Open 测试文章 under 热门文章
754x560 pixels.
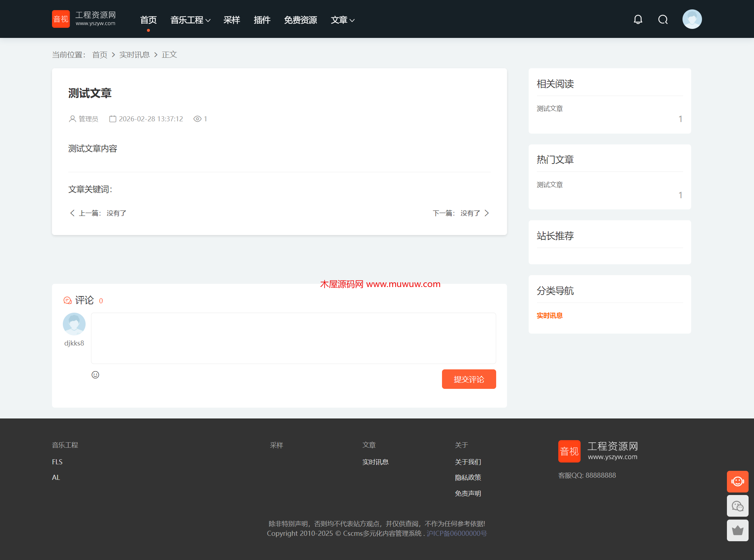pyautogui.click(x=549, y=185)
